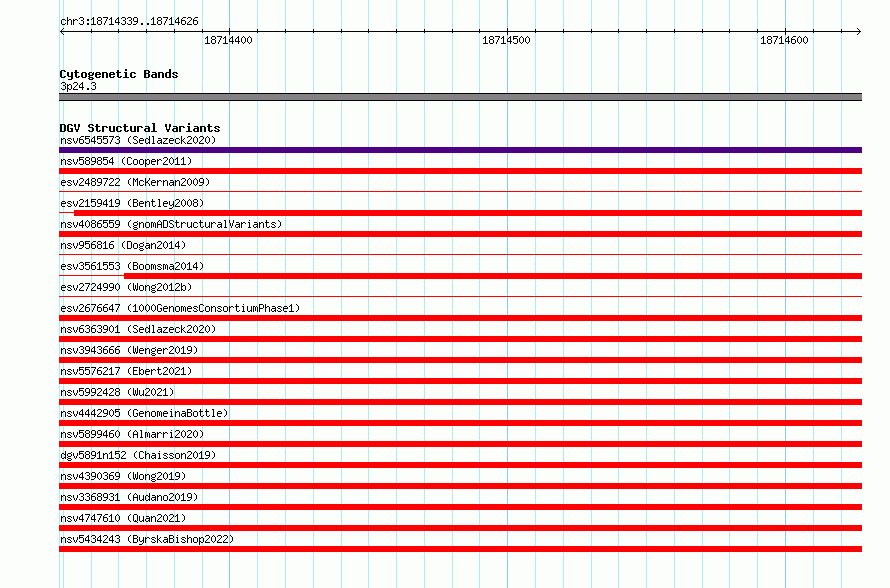Click the red bar under nsv4747610

[x=460, y=528]
